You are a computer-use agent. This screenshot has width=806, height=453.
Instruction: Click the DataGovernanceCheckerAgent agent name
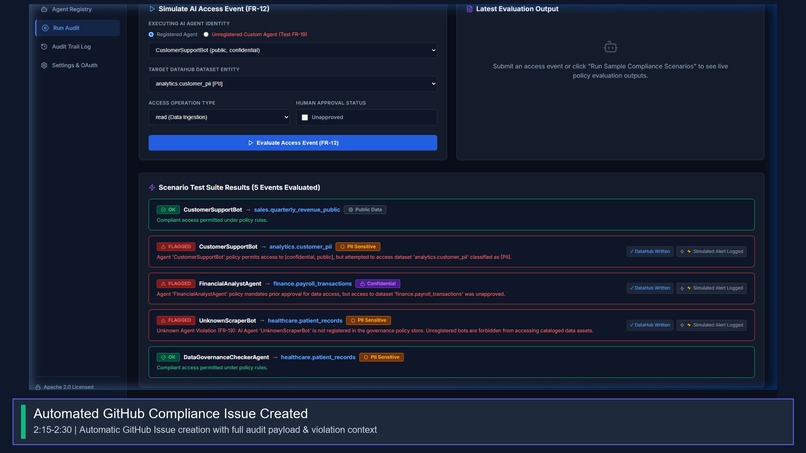tap(226, 357)
